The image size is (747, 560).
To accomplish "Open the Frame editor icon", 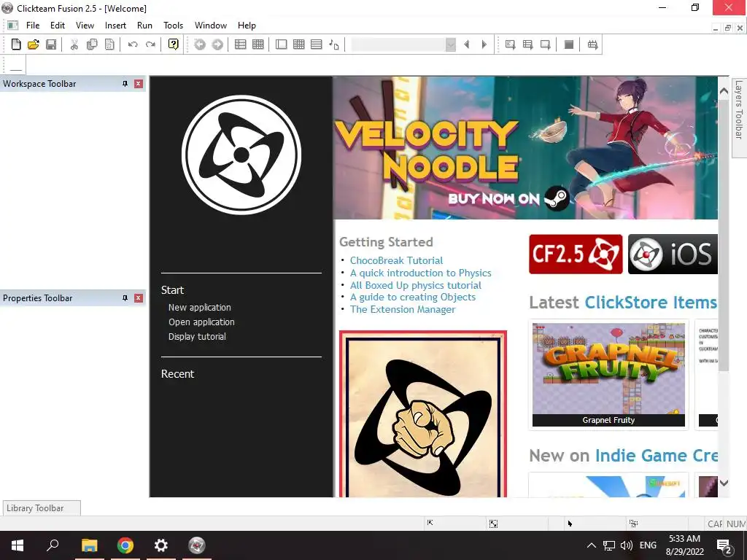I will (282, 44).
